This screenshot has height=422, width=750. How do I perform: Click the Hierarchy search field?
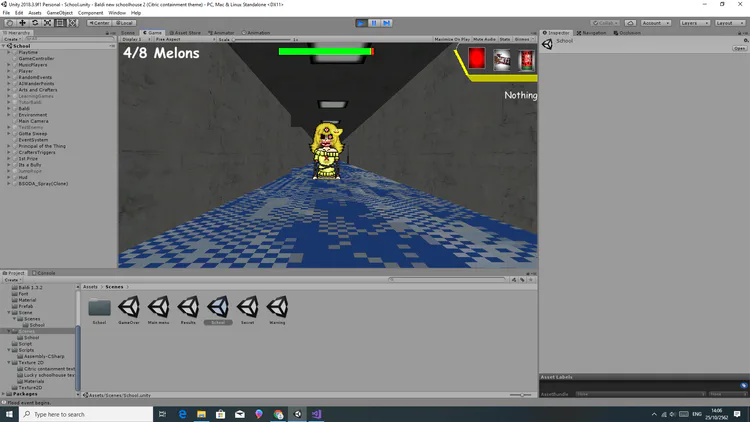click(69, 39)
